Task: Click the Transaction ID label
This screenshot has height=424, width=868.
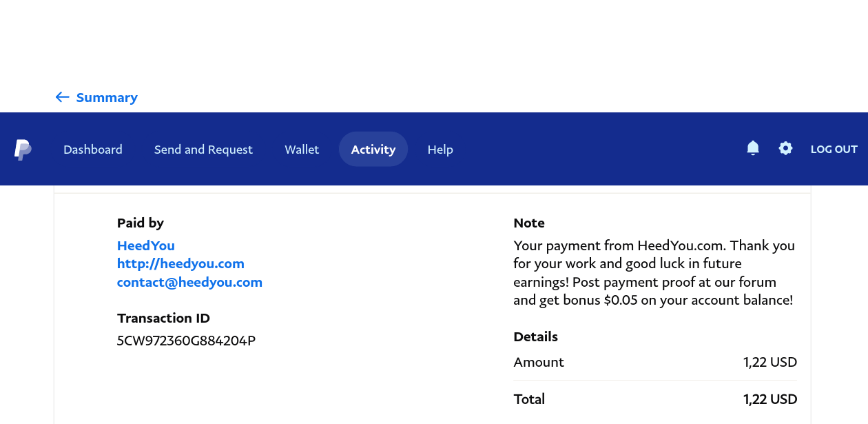Action: (x=163, y=318)
